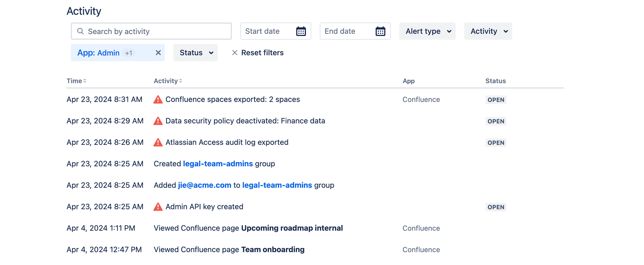644x265 pixels.
Task: Click Confluence app cell in Team onboarding row
Action: point(421,250)
